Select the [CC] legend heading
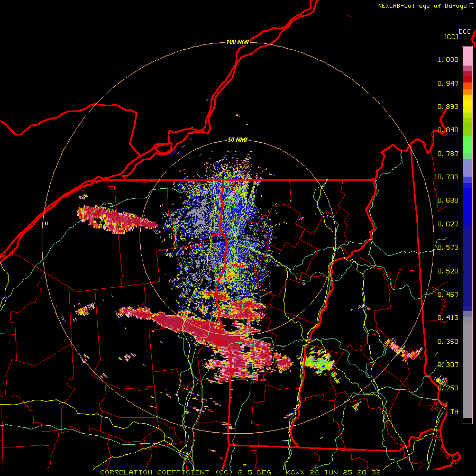This screenshot has width=476, height=476. 452,36
